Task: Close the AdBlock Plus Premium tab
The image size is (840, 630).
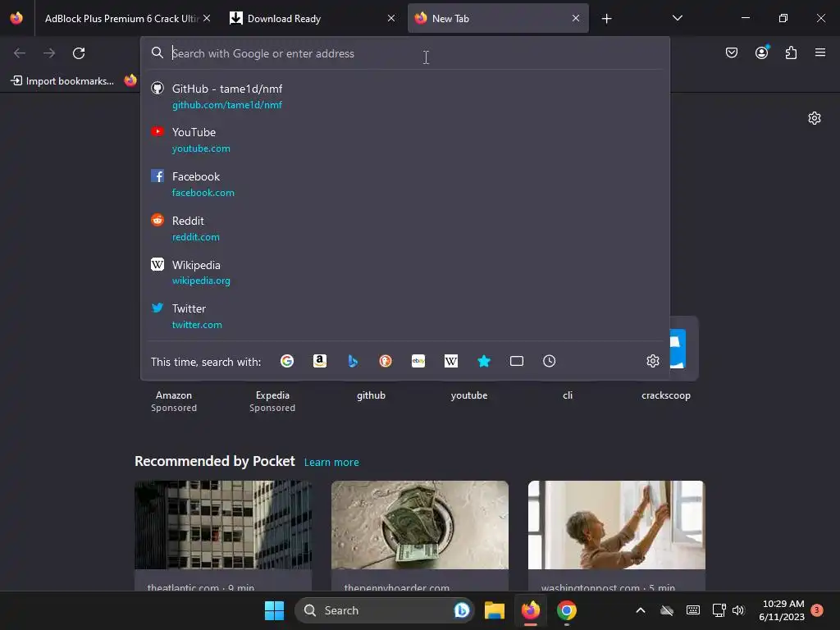Action: tap(207, 18)
